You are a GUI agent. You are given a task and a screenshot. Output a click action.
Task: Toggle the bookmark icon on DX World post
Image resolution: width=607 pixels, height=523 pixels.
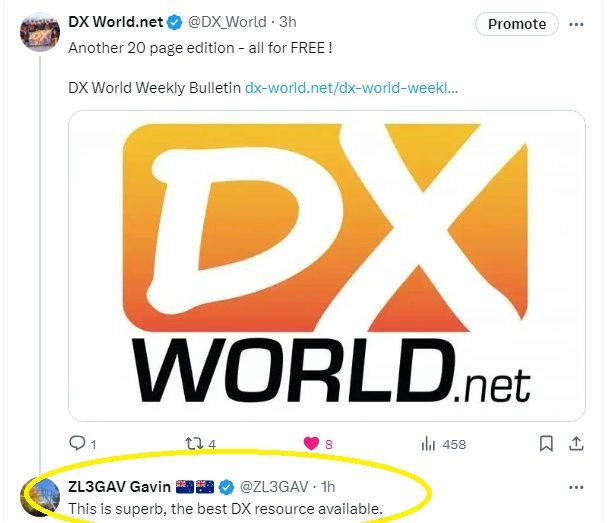point(546,444)
